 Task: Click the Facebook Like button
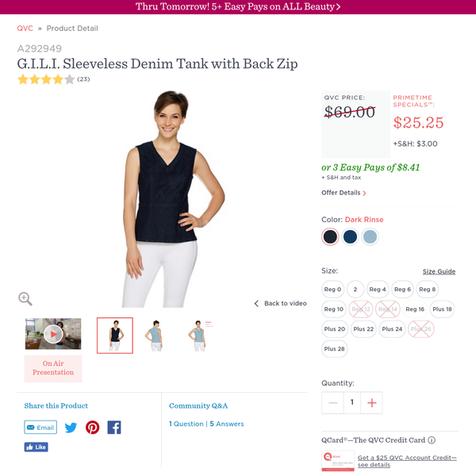pyautogui.click(x=36, y=447)
